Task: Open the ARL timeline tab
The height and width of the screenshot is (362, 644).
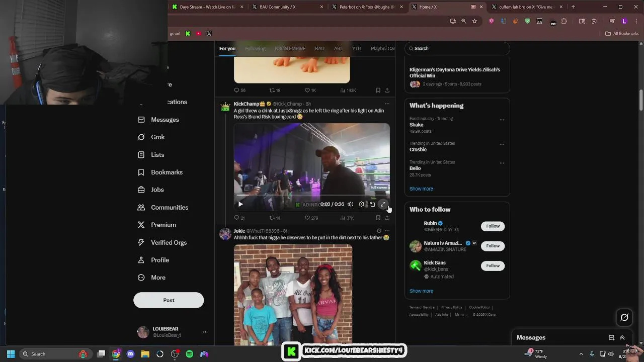Action: pos(338,48)
